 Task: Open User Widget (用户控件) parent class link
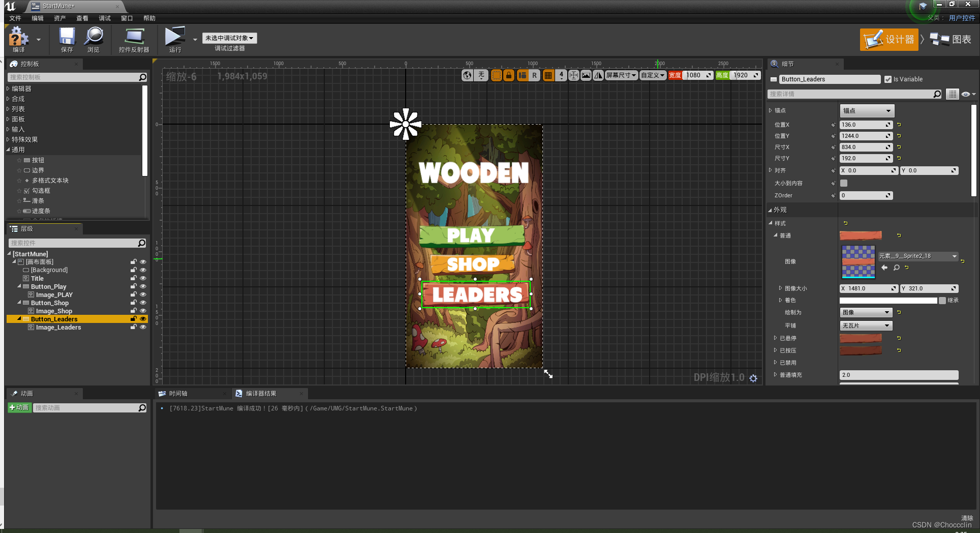pos(962,18)
